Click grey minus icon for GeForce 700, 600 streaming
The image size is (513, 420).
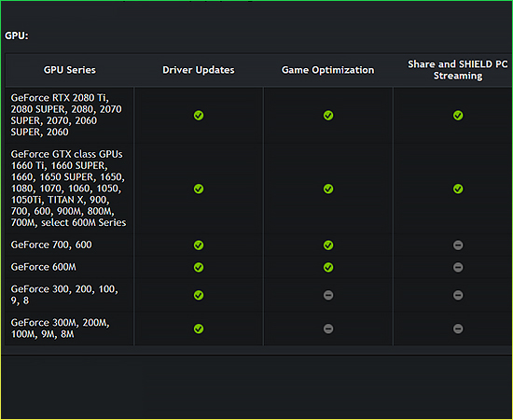[458, 245]
